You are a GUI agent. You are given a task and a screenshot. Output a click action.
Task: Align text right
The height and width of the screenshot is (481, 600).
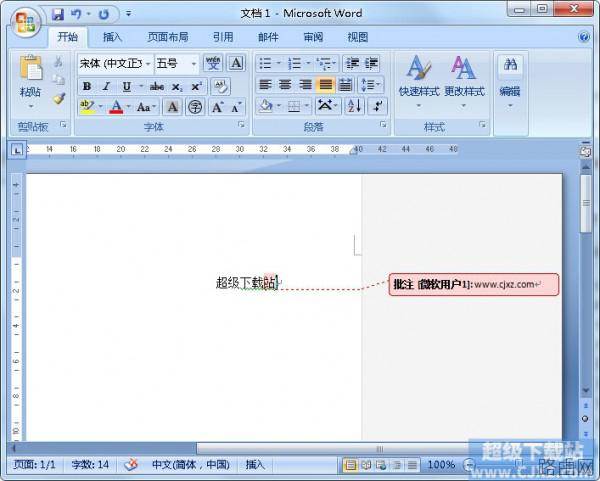pos(305,85)
